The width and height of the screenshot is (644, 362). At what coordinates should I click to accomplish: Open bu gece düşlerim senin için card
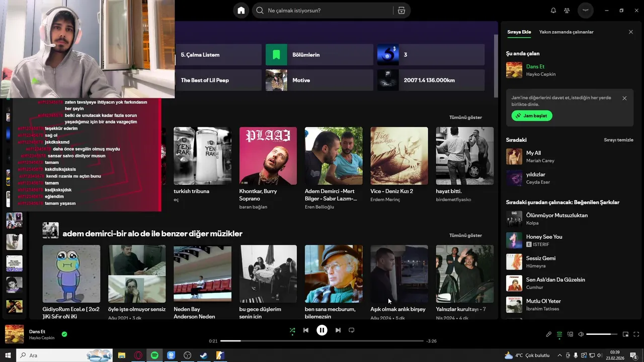coord(268,282)
